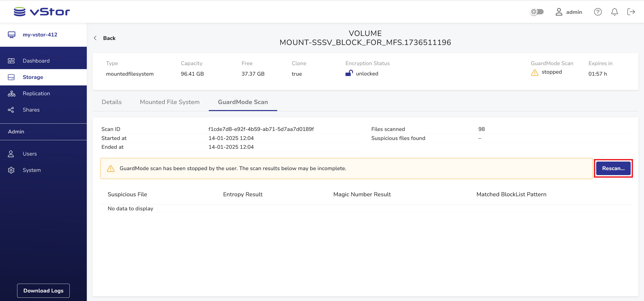Image resolution: width=644 pixels, height=301 pixels.
Task: Open Dashboard from the sidebar
Action: (x=36, y=61)
